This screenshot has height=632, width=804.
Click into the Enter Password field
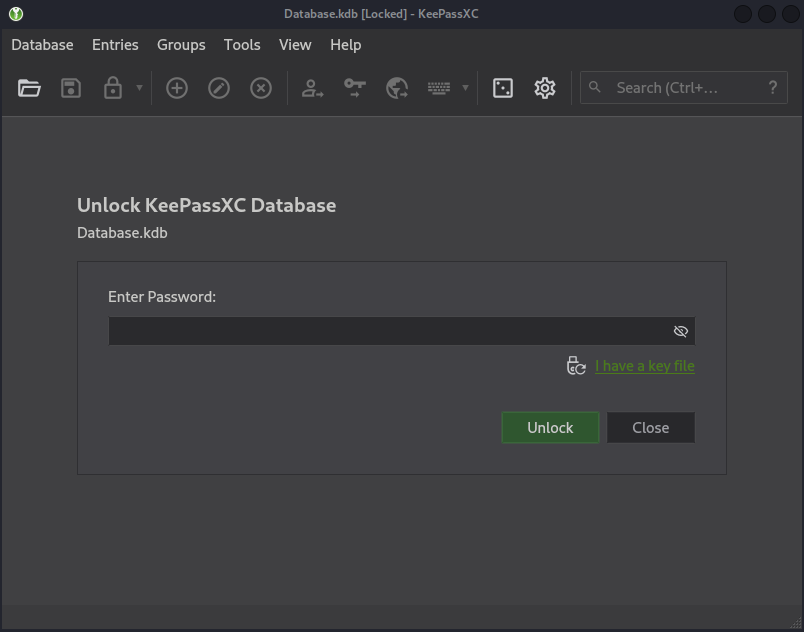tap(401, 331)
